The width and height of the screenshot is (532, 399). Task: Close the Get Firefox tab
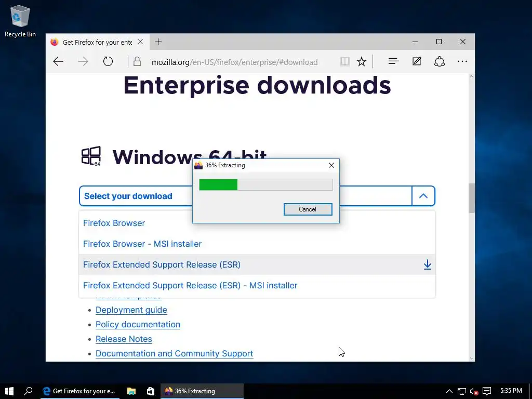140,42
